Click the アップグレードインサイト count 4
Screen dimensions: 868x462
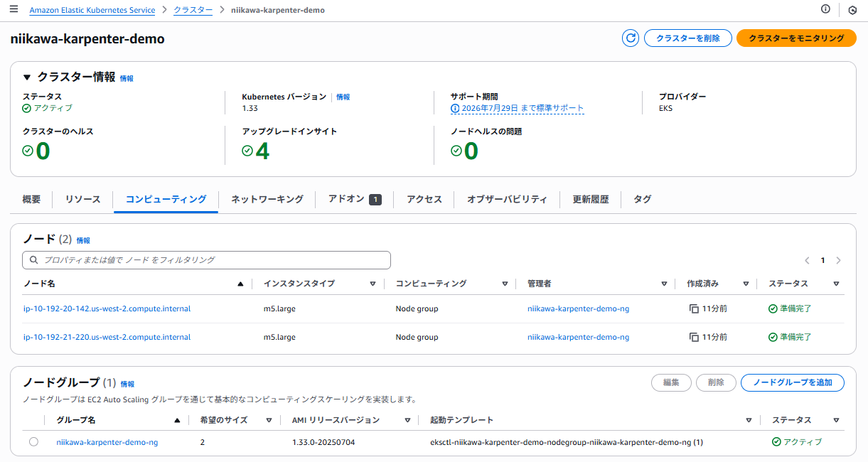point(262,151)
